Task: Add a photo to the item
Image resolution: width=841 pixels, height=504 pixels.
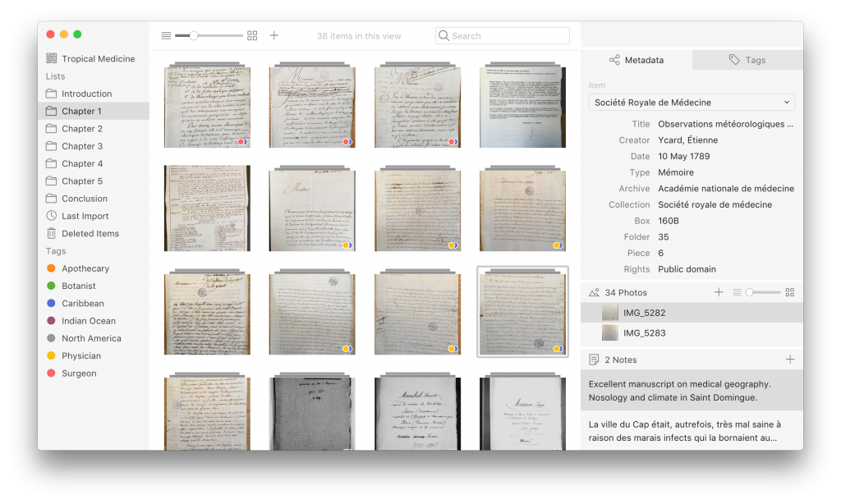Action: pos(719,292)
